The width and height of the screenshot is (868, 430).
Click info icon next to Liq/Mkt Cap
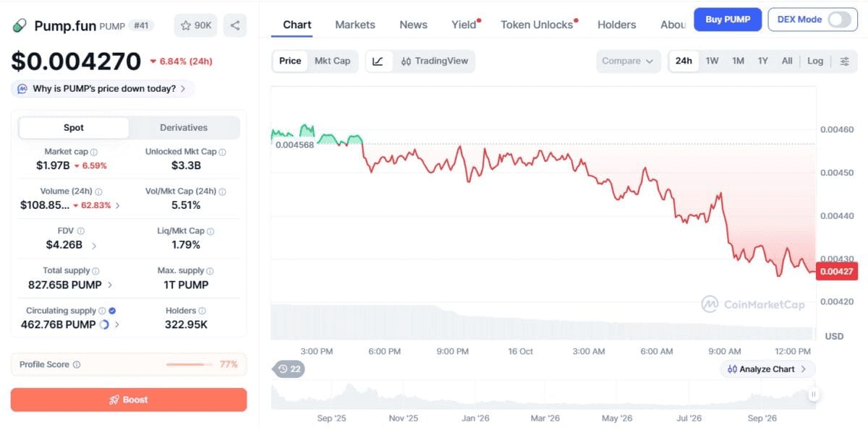[x=210, y=231]
